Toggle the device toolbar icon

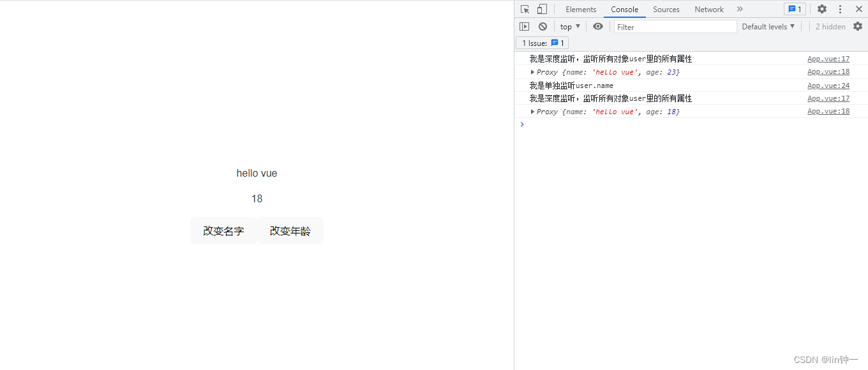[x=542, y=9]
